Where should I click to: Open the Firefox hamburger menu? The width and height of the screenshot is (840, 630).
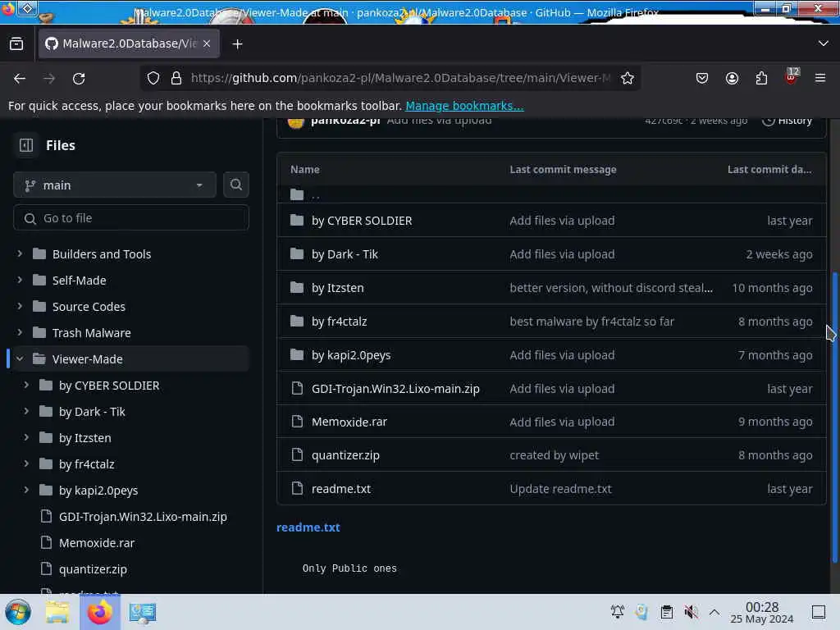(820, 78)
